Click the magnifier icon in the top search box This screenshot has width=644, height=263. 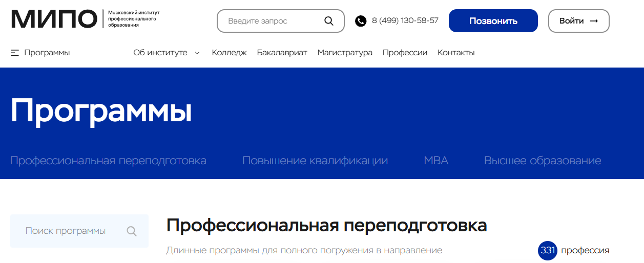click(x=329, y=21)
